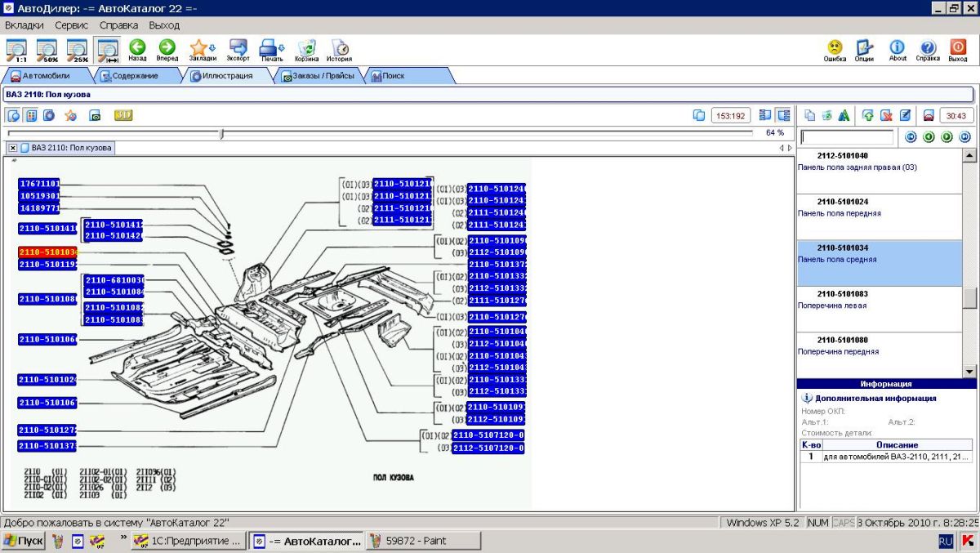Switch to Заказы / Прайсы tab
Viewport: 980px width, 553px height.
pos(318,75)
